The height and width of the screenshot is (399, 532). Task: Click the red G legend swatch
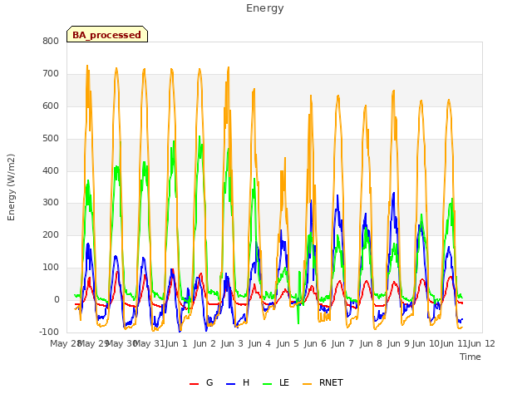(194, 384)
